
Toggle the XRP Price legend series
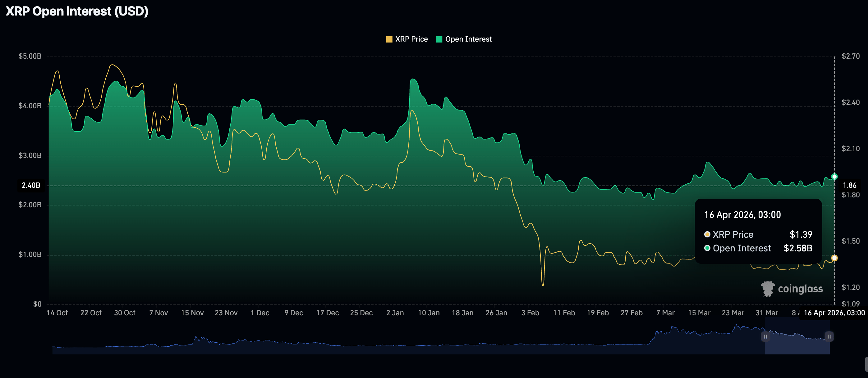coord(411,39)
